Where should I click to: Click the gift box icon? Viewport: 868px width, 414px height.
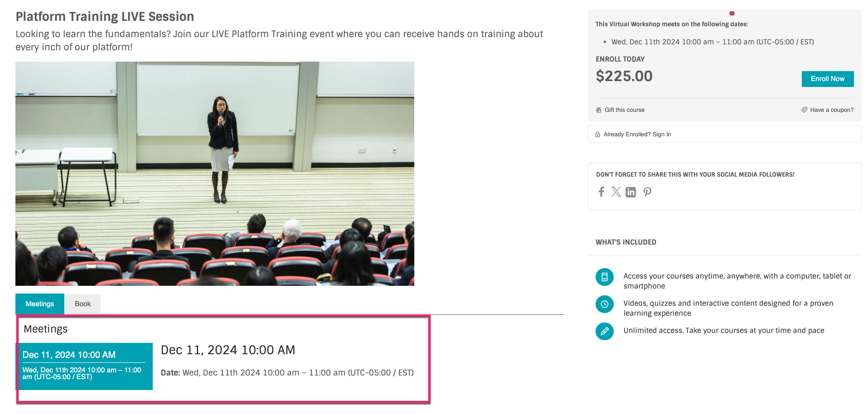[x=599, y=110]
